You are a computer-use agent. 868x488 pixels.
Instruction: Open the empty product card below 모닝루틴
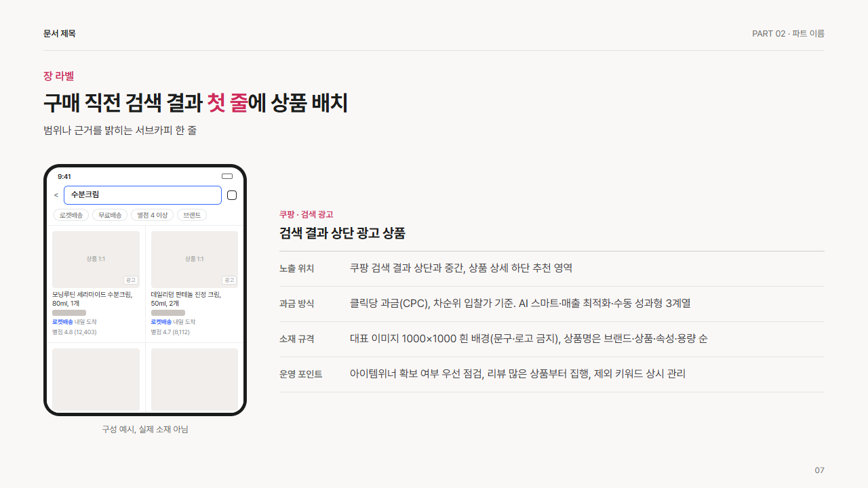coord(96,379)
